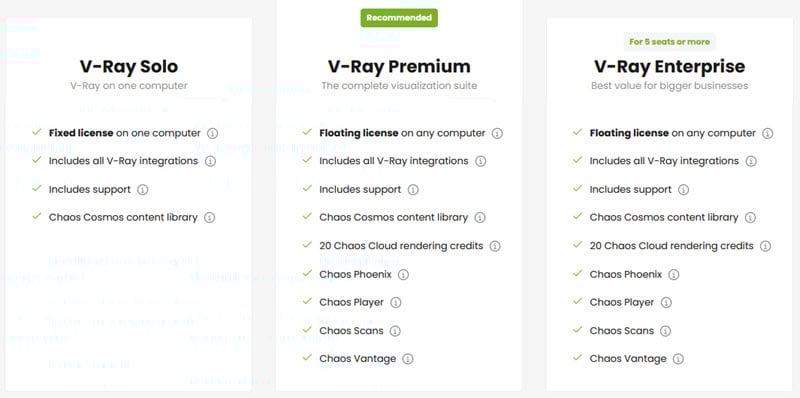Viewport: 800px width, 398px height.
Task: Click info icon beside Premium Chaos Phoenix
Action: click(403, 275)
